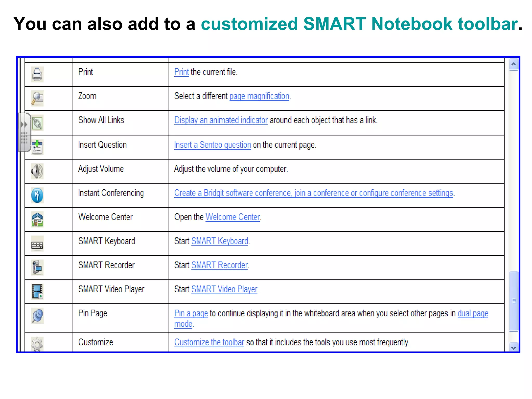Image resolution: width=532 pixels, height=399 pixels.
Task: Click the dotted grip below the double arrows
Action: 24,138
